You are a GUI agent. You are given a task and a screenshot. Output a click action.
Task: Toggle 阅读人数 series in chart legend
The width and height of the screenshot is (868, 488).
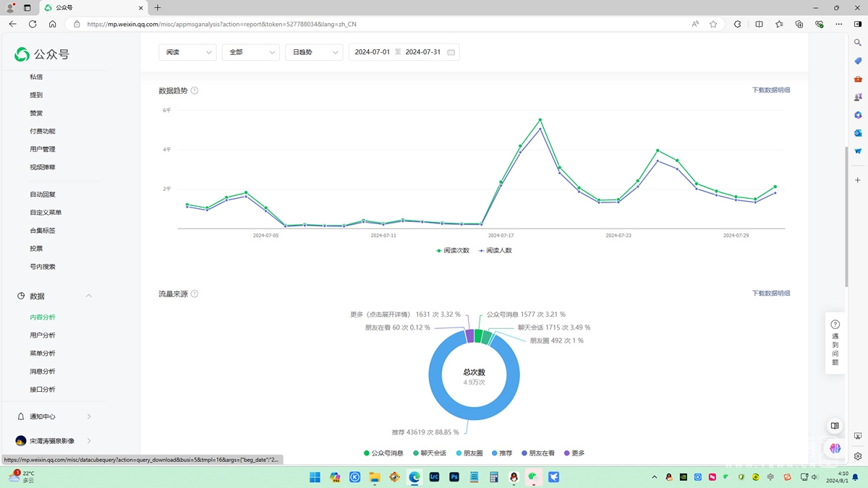point(495,250)
